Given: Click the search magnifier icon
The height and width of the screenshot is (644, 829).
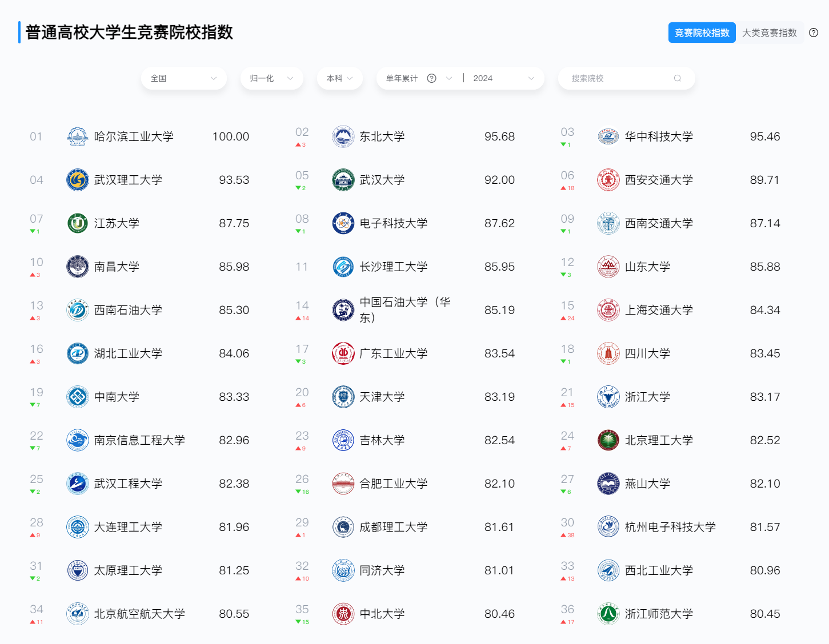Looking at the screenshot, I should pos(678,78).
